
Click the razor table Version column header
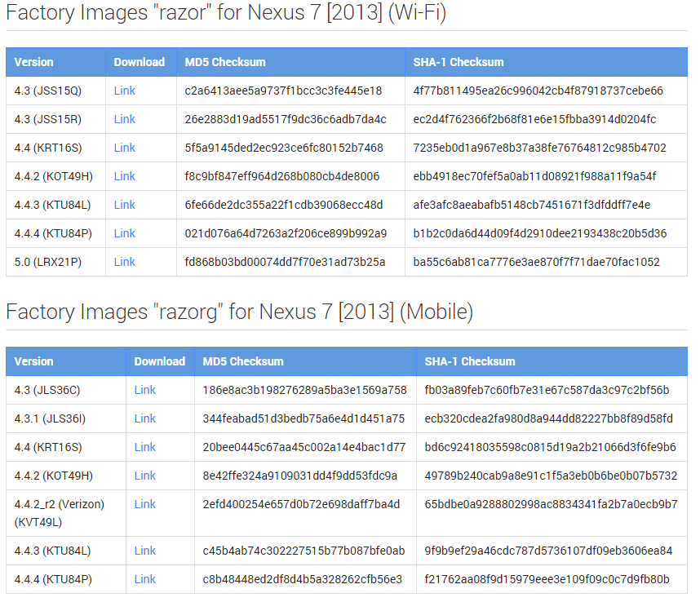(34, 62)
